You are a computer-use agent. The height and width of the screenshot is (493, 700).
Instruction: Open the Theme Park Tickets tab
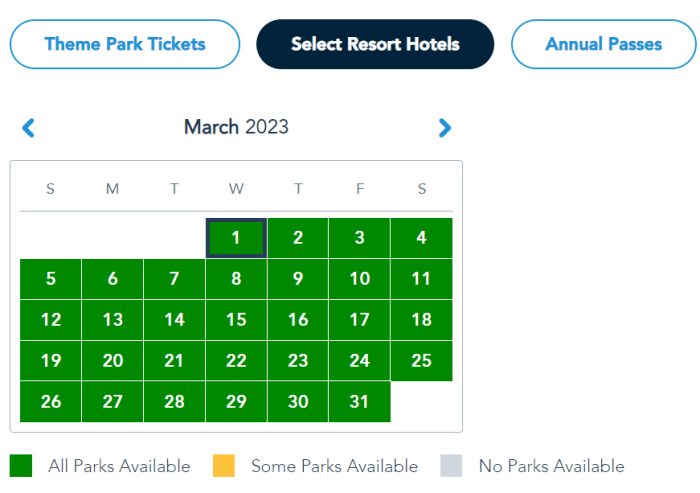tap(125, 44)
